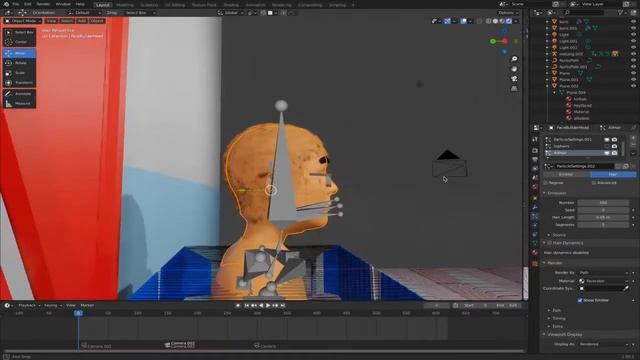Image resolution: width=640 pixels, height=360 pixels.
Task: Open the viewport Add menu
Action: tap(82, 21)
